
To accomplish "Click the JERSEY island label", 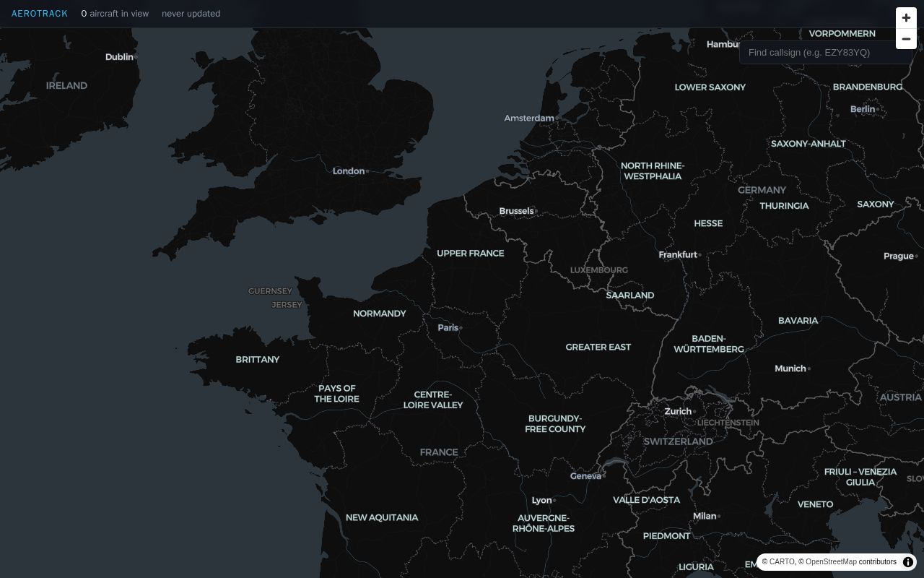I will [287, 305].
